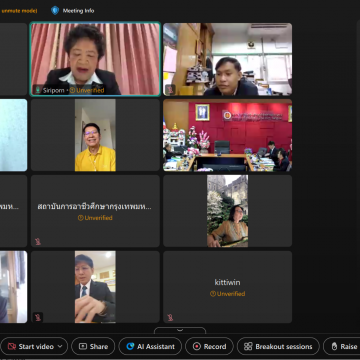
Task: Click muted mic icon on the Thai-named tile
Action: click(x=38, y=241)
